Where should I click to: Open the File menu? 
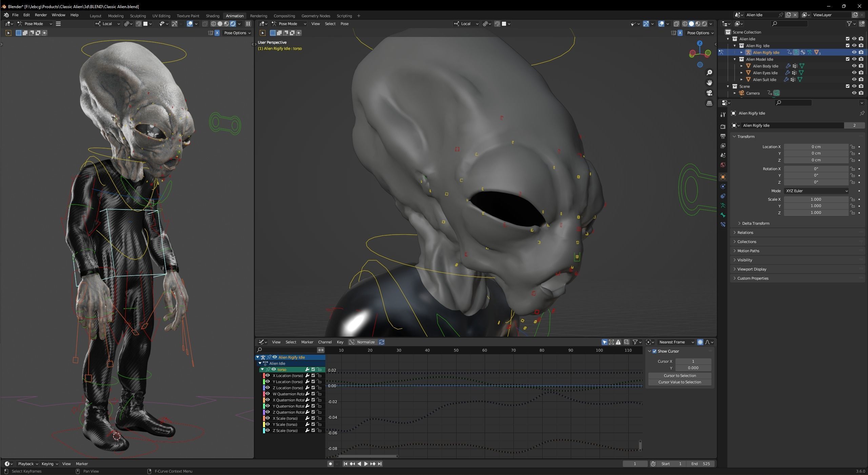(x=15, y=15)
